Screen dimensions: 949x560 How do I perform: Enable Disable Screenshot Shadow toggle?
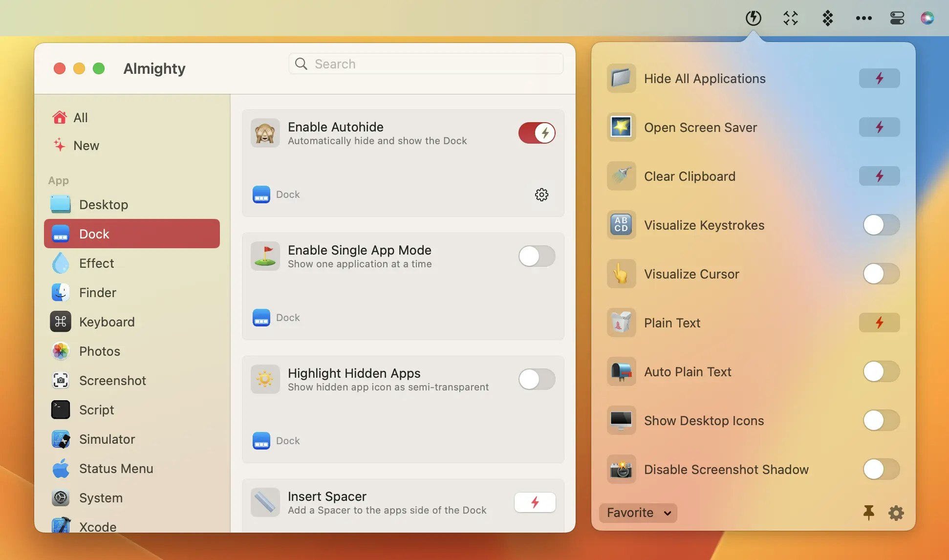point(881,470)
